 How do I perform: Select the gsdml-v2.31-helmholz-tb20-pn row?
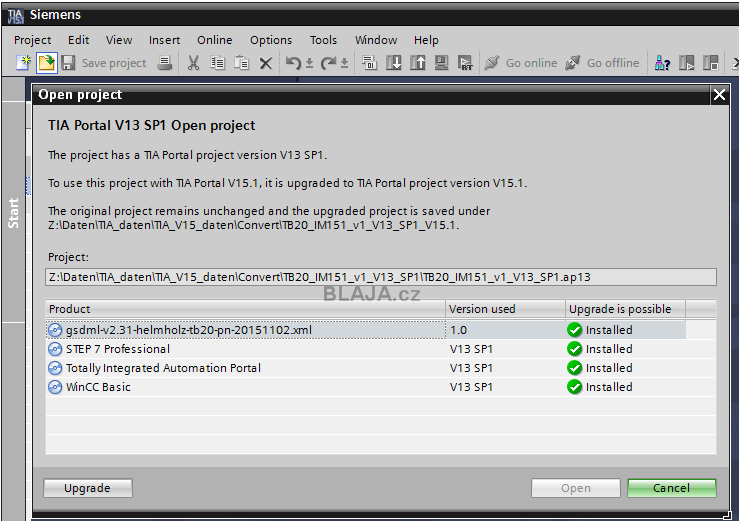pos(381,330)
